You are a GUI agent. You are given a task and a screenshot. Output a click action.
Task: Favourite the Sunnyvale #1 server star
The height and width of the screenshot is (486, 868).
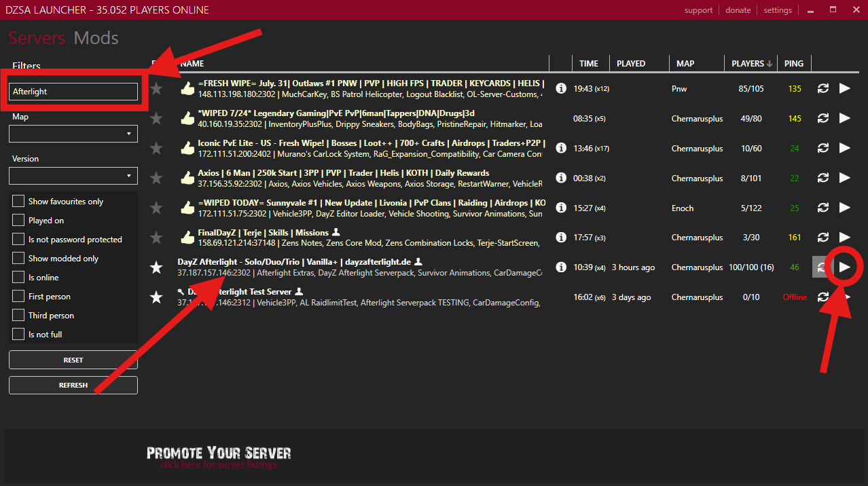point(156,208)
